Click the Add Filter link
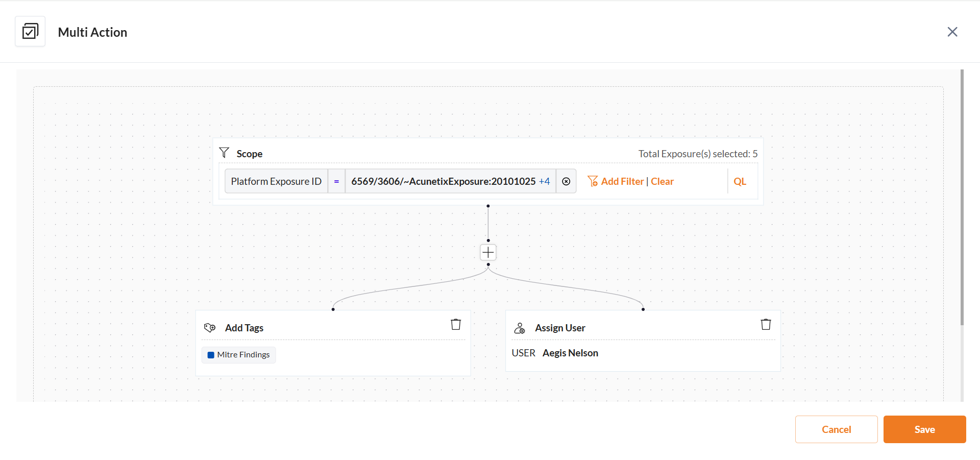The width and height of the screenshot is (980, 460). (623, 181)
